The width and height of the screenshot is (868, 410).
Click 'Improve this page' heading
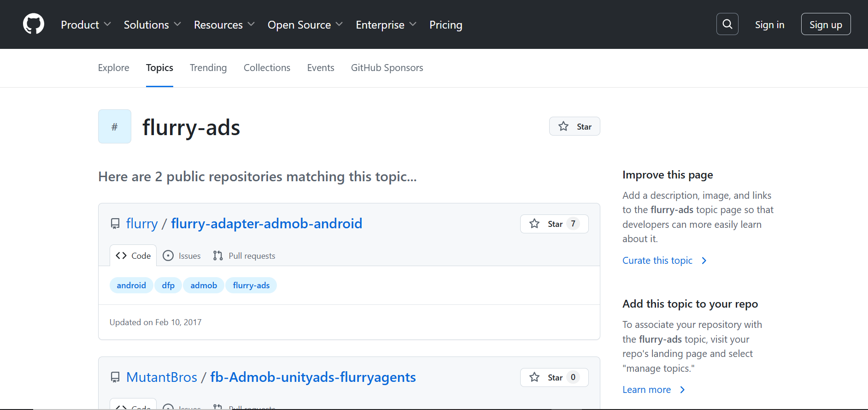click(x=668, y=175)
